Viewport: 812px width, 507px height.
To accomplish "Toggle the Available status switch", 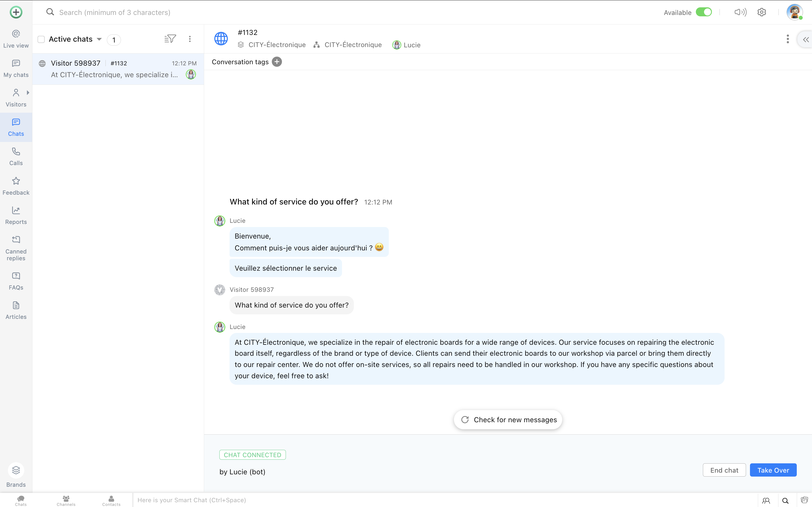I will point(704,12).
